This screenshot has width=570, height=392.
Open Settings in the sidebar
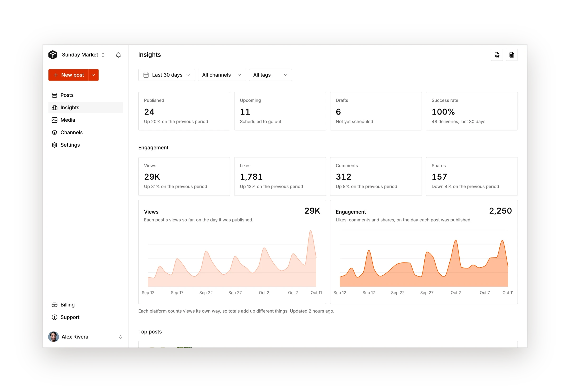pos(85,145)
